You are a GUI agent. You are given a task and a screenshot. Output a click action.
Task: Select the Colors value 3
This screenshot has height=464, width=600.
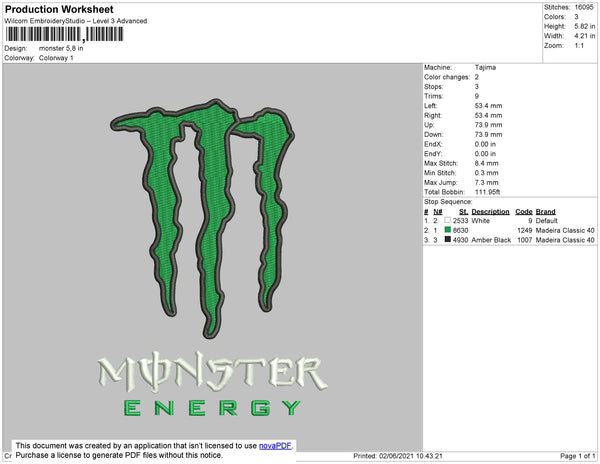[576, 17]
